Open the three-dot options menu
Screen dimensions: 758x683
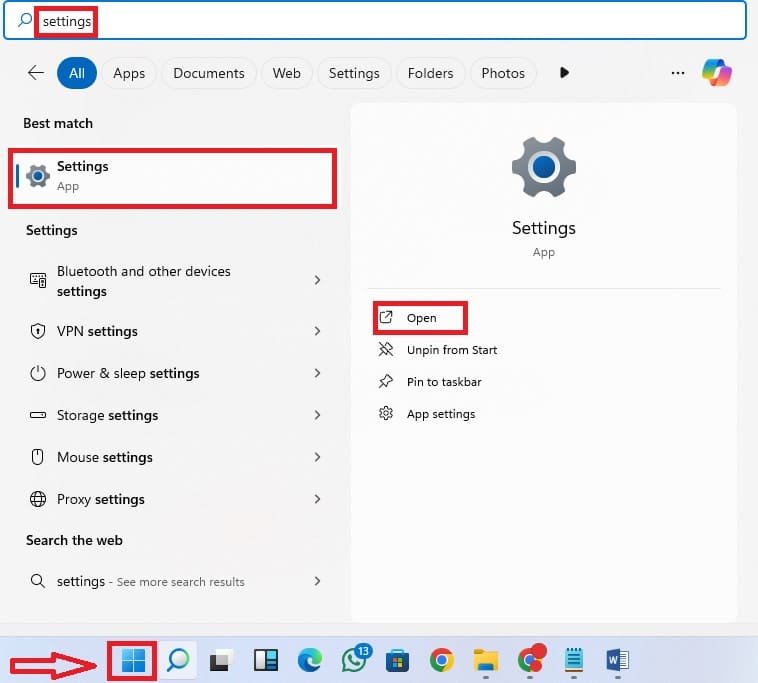point(678,73)
